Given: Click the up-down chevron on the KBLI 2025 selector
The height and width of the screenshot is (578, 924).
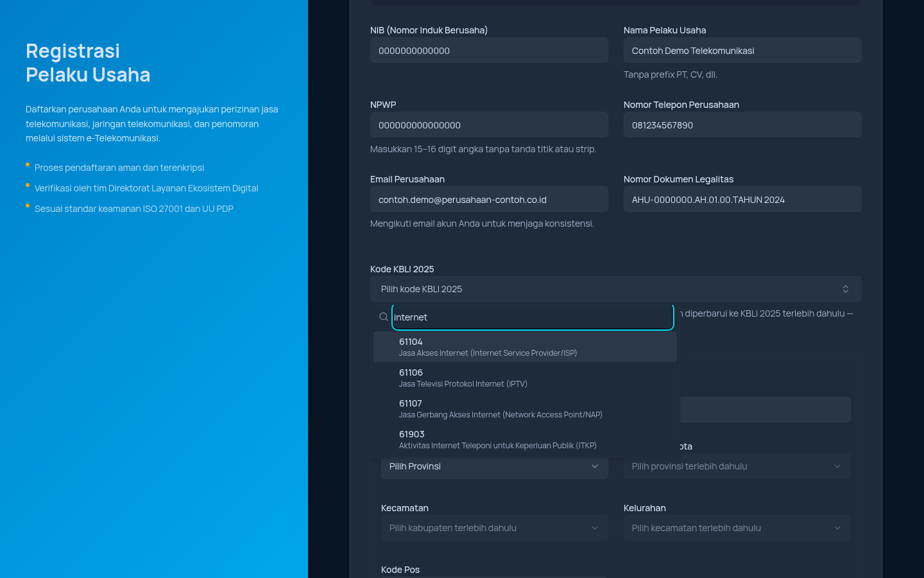Looking at the screenshot, I should 846,289.
